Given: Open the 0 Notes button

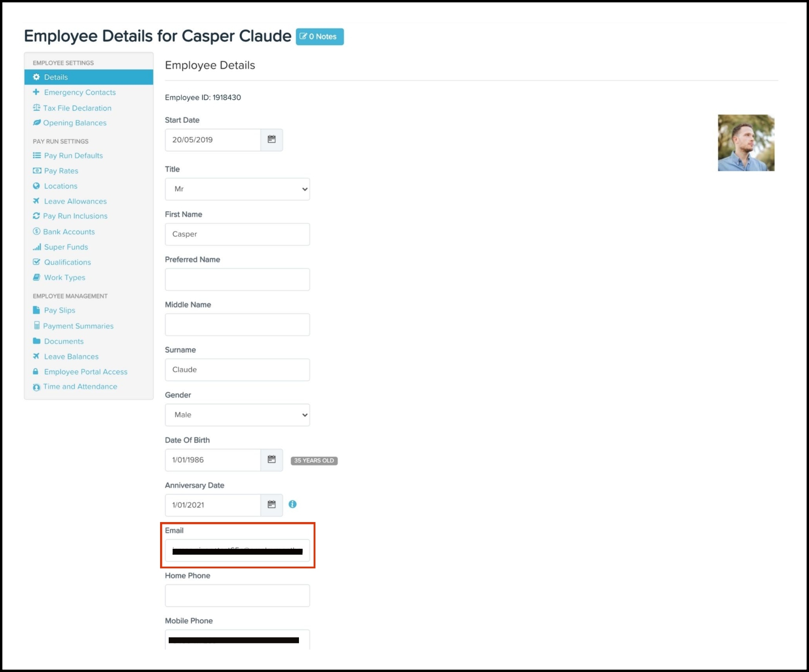Looking at the screenshot, I should click(x=319, y=37).
